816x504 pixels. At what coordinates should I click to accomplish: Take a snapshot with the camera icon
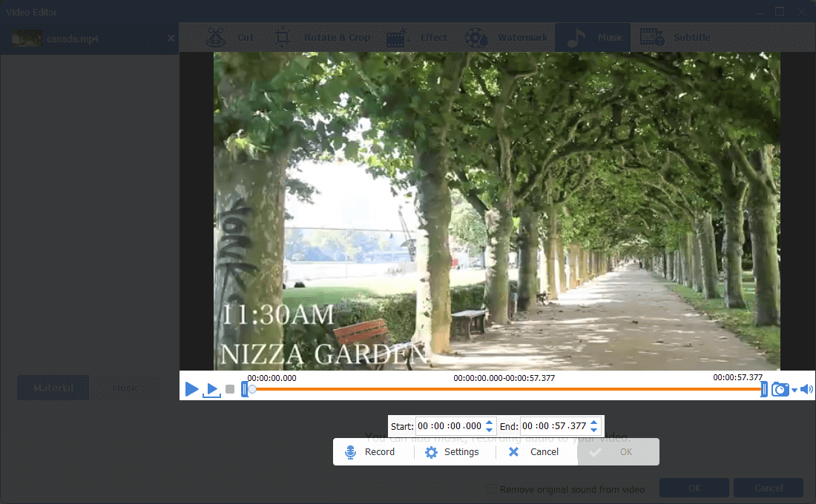(780, 389)
